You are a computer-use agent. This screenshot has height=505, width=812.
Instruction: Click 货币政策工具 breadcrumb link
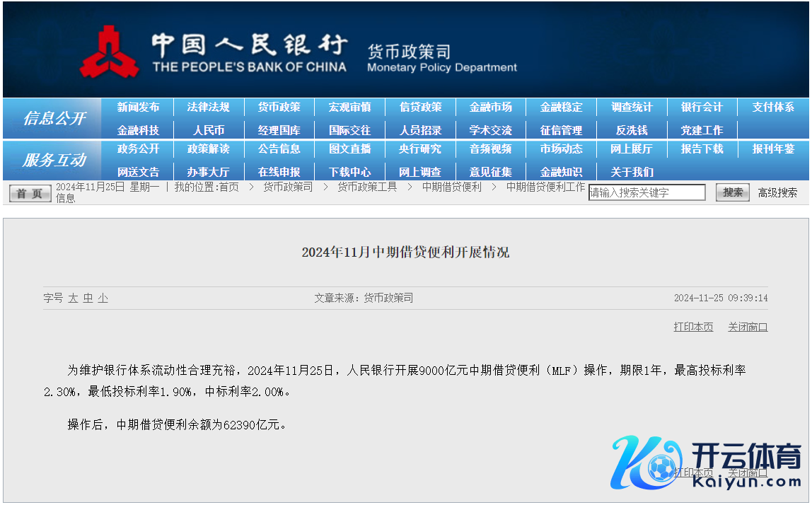(x=367, y=187)
